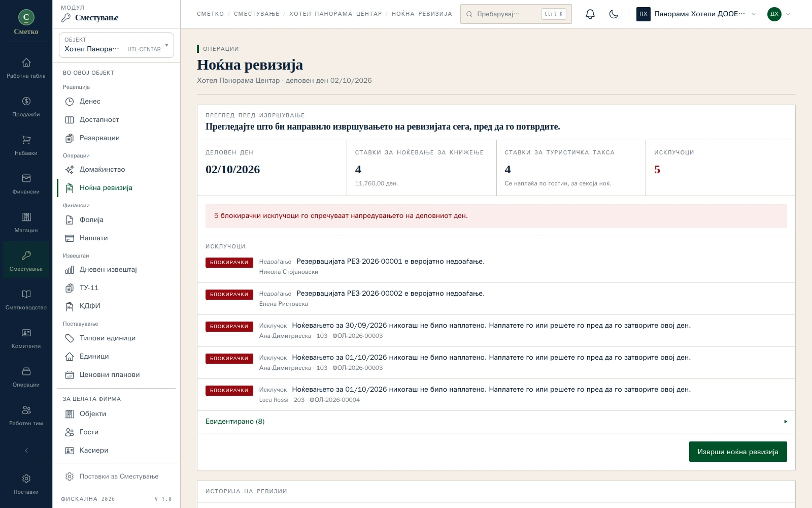Expand the Евидентирано (8) section
The image size is (812, 508).
click(496, 422)
